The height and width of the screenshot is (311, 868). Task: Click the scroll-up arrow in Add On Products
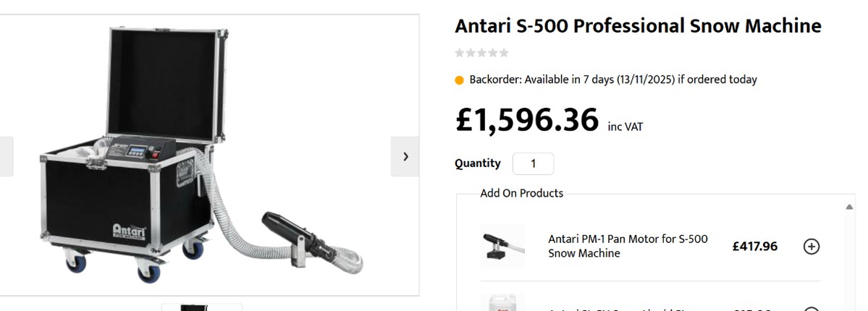849,207
